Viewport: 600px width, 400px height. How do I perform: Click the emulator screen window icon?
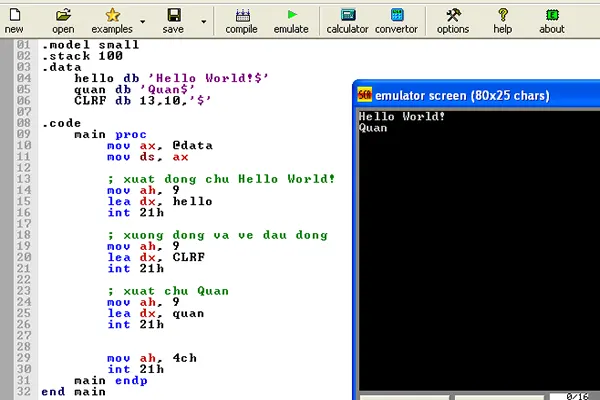click(x=365, y=96)
